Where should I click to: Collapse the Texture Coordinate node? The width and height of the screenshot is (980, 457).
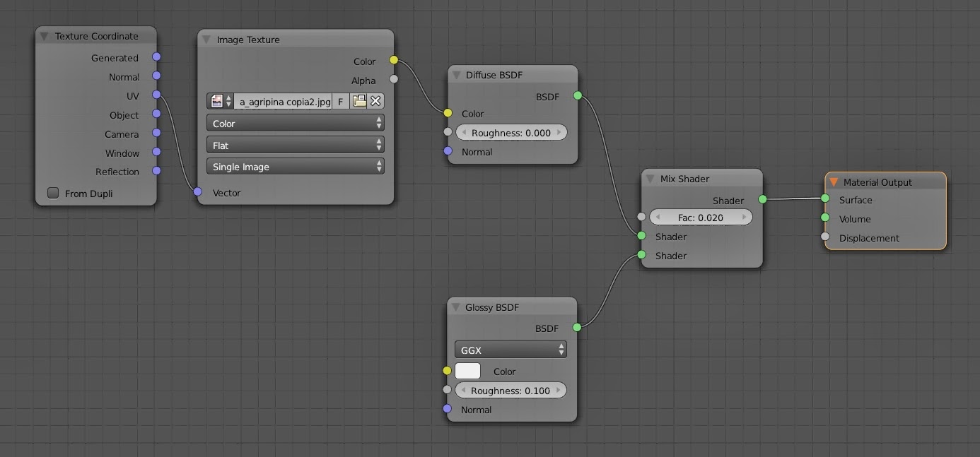point(45,36)
